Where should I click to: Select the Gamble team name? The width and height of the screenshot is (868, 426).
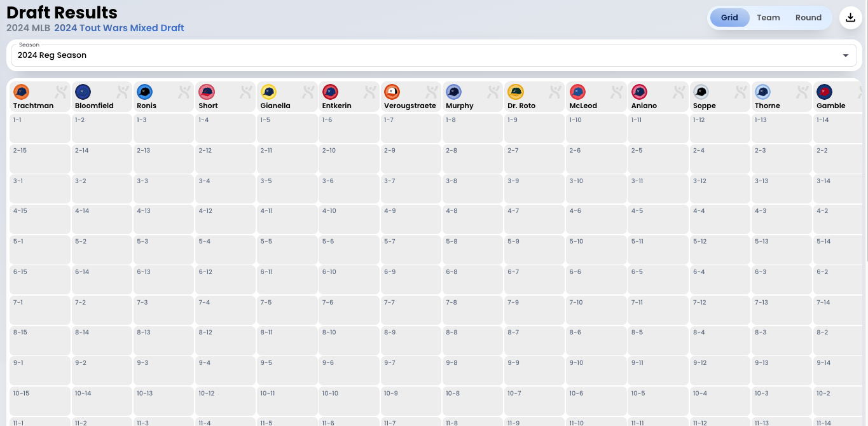pos(831,106)
